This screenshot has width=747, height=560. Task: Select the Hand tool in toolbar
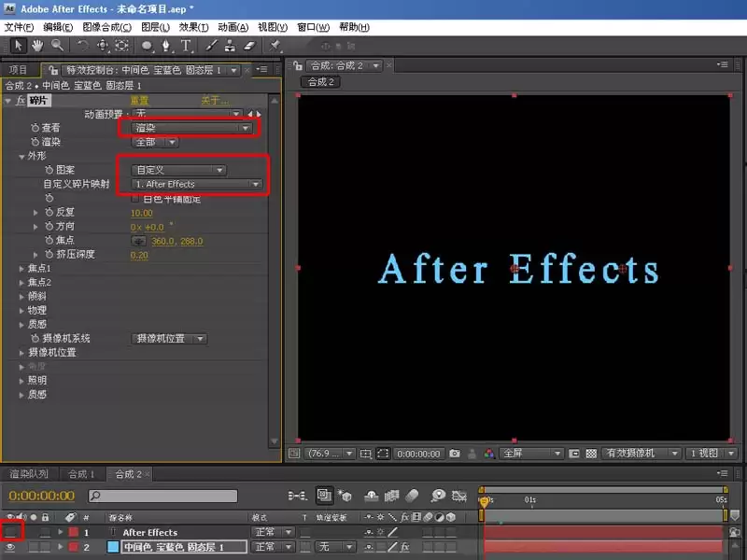pos(37,46)
